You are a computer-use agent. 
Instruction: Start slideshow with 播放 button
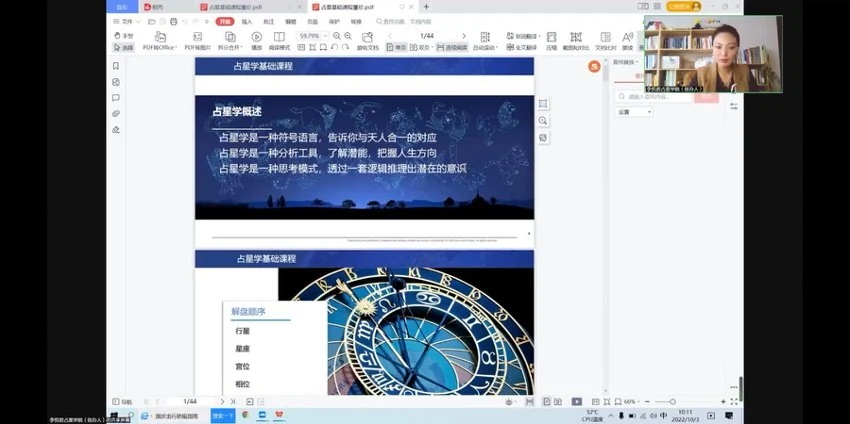(x=256, y=42)
